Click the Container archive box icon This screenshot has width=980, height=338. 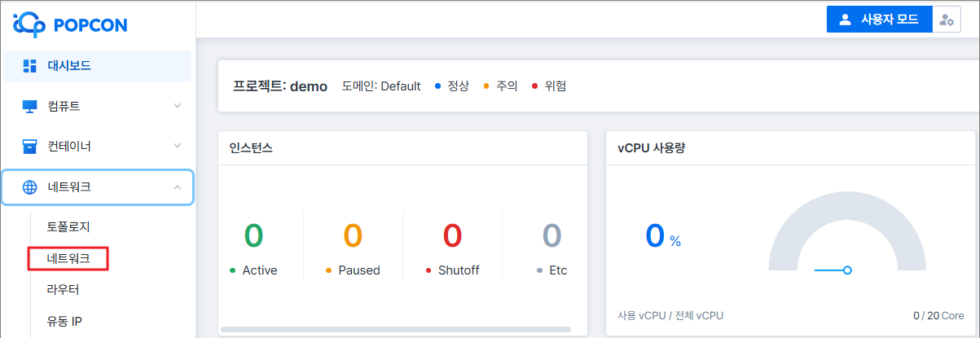point(30,147)
